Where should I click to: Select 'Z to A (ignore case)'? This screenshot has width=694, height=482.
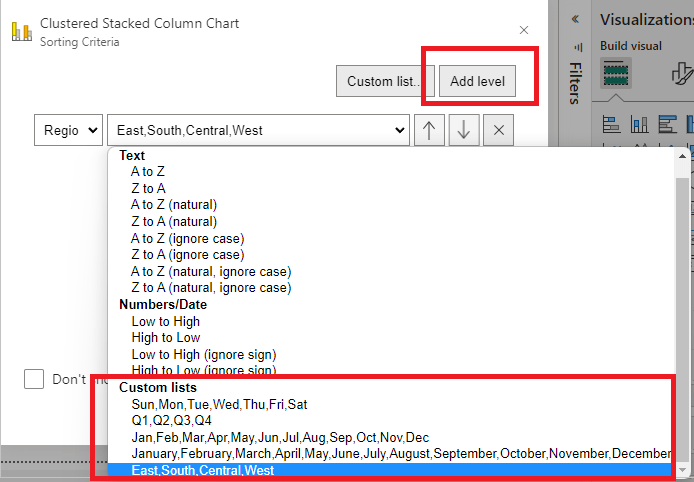tap(188, 255)
